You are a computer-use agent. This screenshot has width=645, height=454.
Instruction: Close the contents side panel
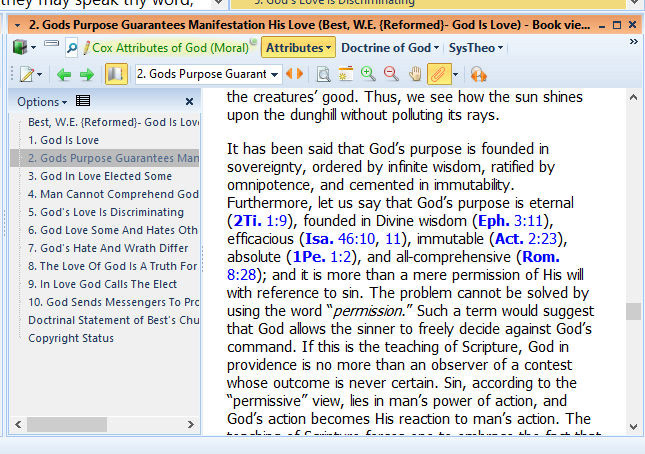pyautogui.click(x=189, y=102)
